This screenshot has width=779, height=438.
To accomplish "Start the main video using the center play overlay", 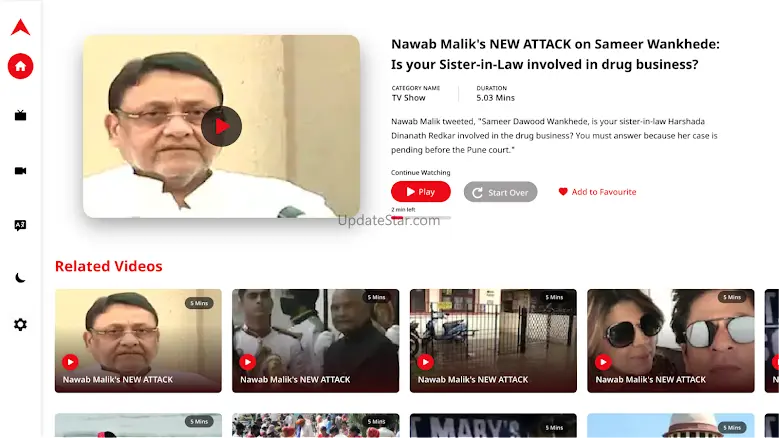I will click(222, 126).
